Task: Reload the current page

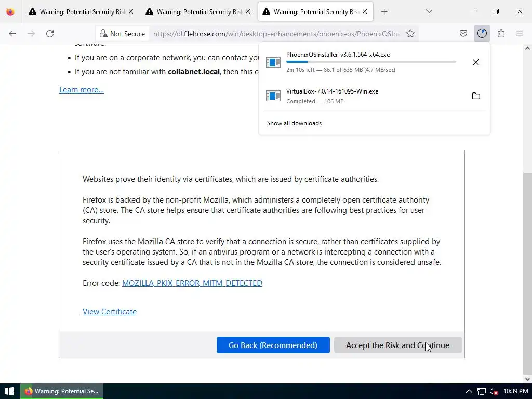Action: coord(50,34)
